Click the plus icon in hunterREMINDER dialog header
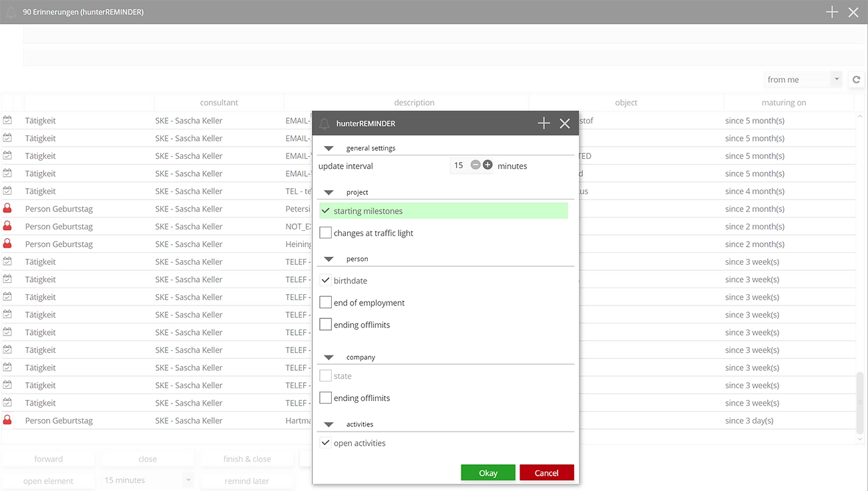Image resolution: width=868 pixels, height=491 pixels. click(x=544, y=123)
